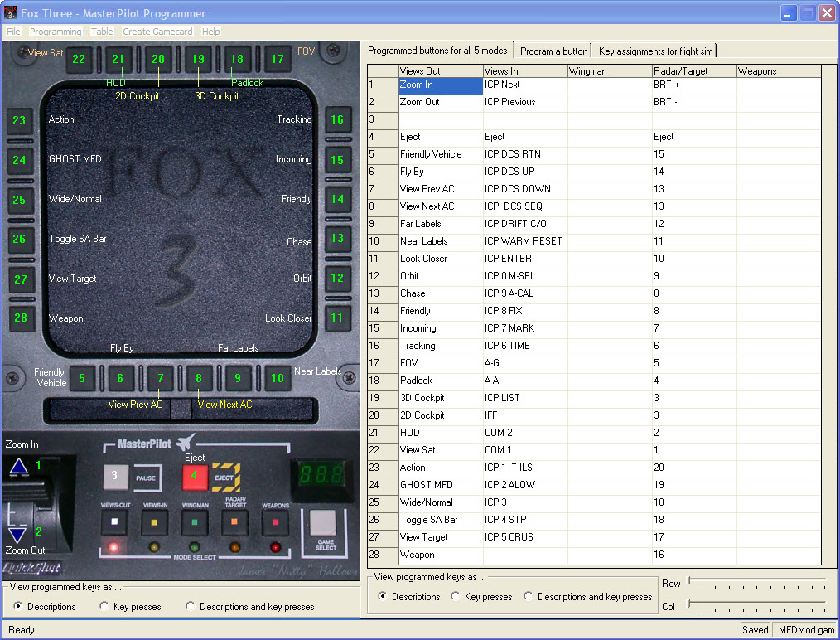Select the ICP DCS RTN cell
The width and height of the screenshot is (840, 640).
click(x=525, y=154)
